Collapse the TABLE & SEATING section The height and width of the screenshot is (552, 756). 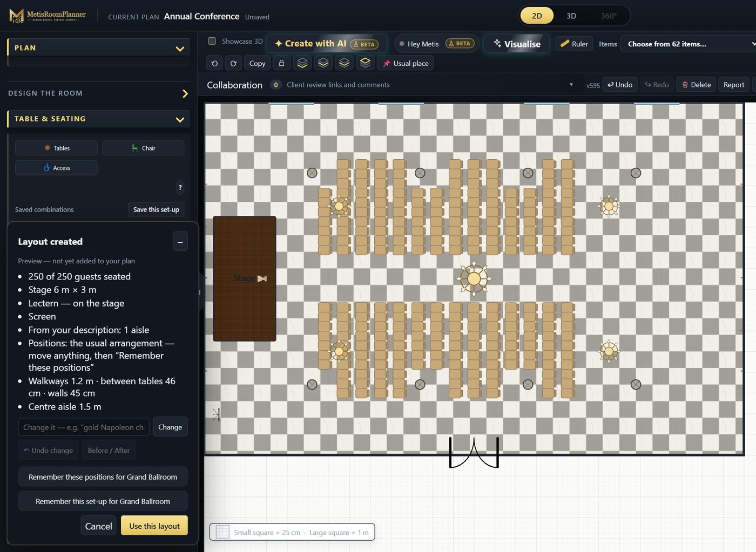point(98,119)
